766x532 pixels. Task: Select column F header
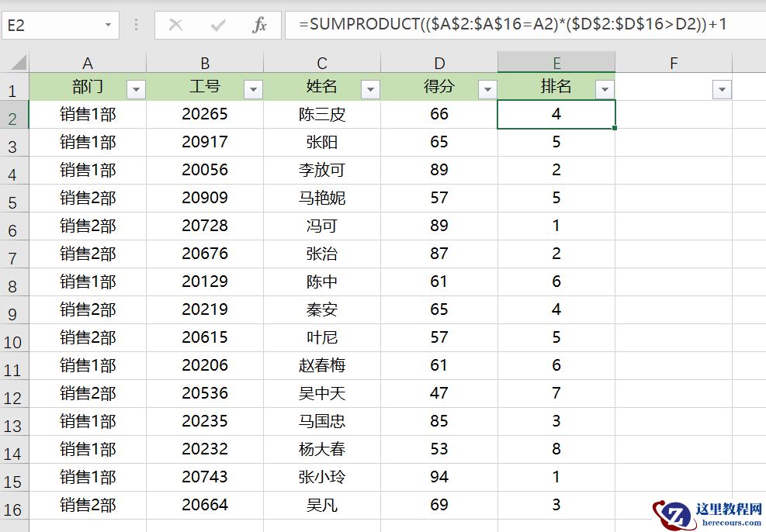click(x=674, y=63)
